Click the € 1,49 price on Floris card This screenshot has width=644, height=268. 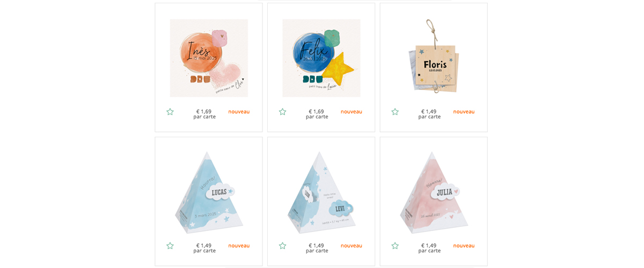pyautogui.click(x=429, y=111)
